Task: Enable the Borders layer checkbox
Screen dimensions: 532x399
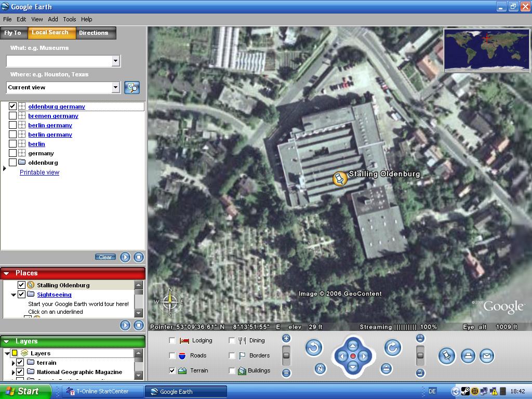Action: (232, 355)
